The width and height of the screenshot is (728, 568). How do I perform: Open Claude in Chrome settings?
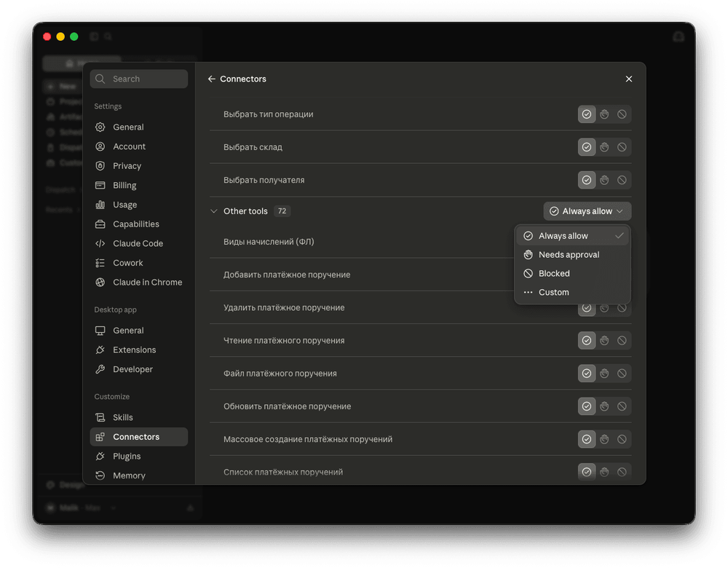pyautogui.click(x=139, y=283)
